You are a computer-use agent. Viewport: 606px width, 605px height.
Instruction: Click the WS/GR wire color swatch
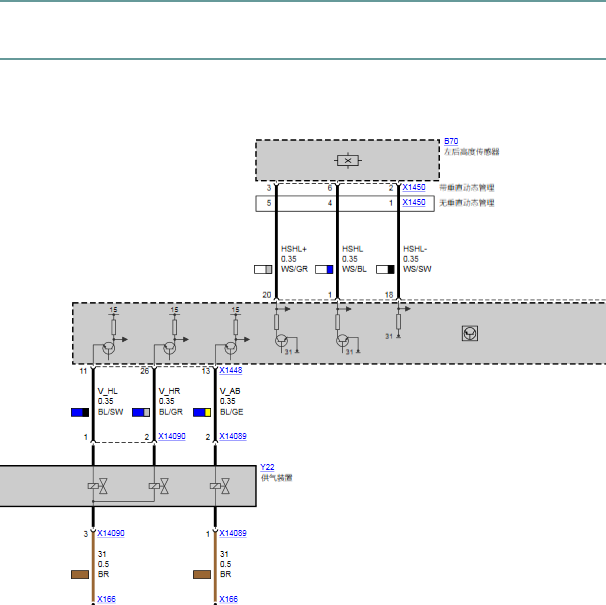(263, 269)
